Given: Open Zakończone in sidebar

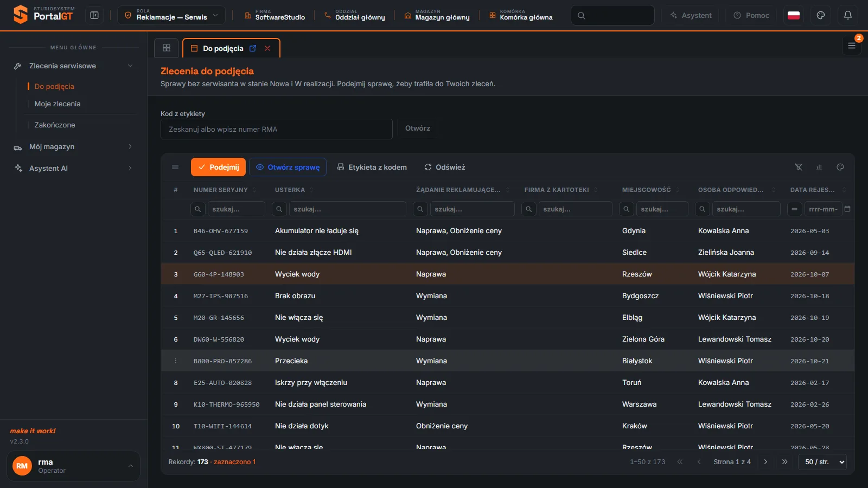Looking at the screenshot, I should (55, 125).
